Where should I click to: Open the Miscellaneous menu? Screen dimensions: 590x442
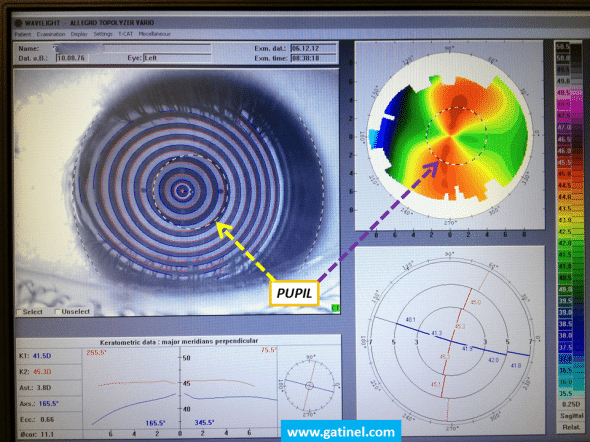154,34
